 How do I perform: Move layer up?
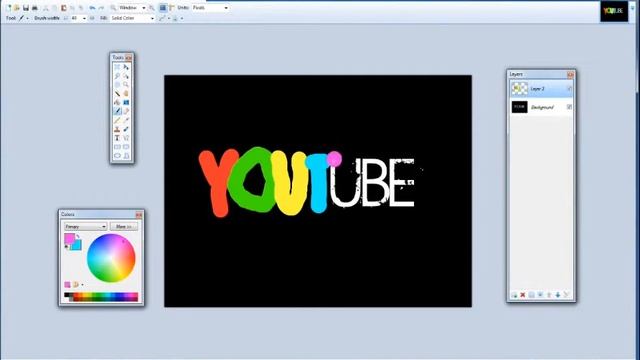[x=549, y=295]
